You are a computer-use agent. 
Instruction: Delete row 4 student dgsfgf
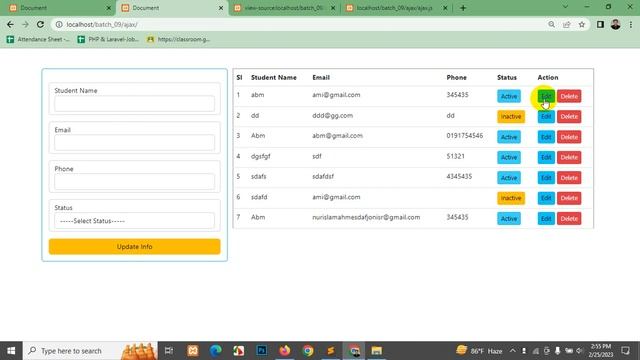(x=569, y=157)
